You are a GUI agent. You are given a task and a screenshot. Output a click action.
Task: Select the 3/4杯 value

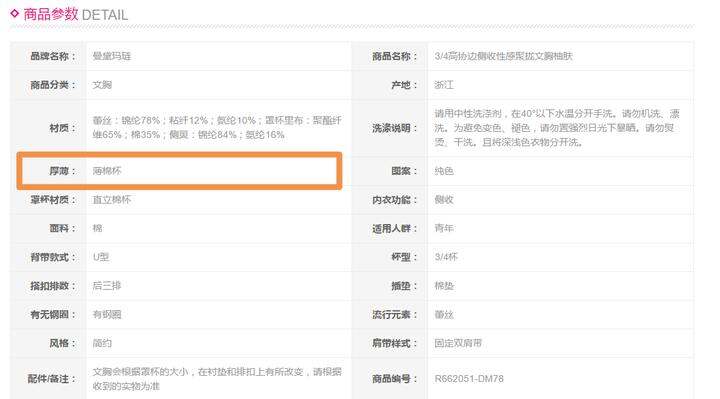click(x=446, y=257)
